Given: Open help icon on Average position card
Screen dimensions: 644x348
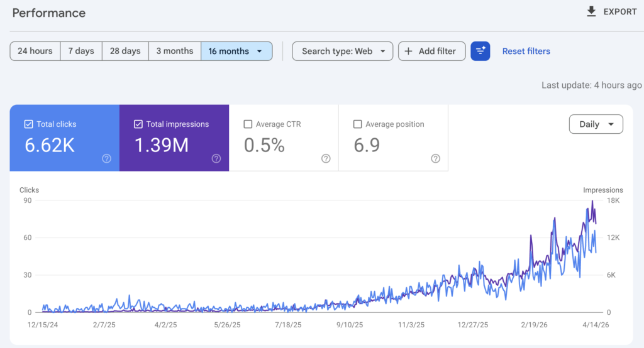Looking at the screenshot, I should pos(435,158).
